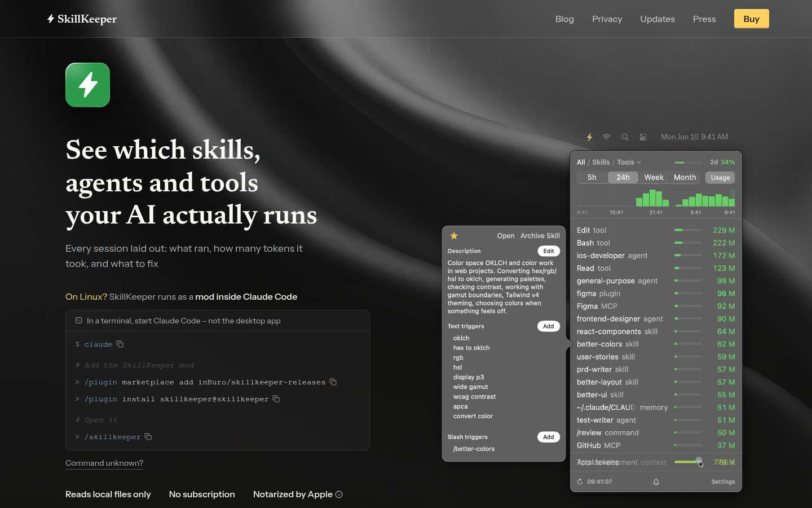Open the Privacy page

[607, 19]
